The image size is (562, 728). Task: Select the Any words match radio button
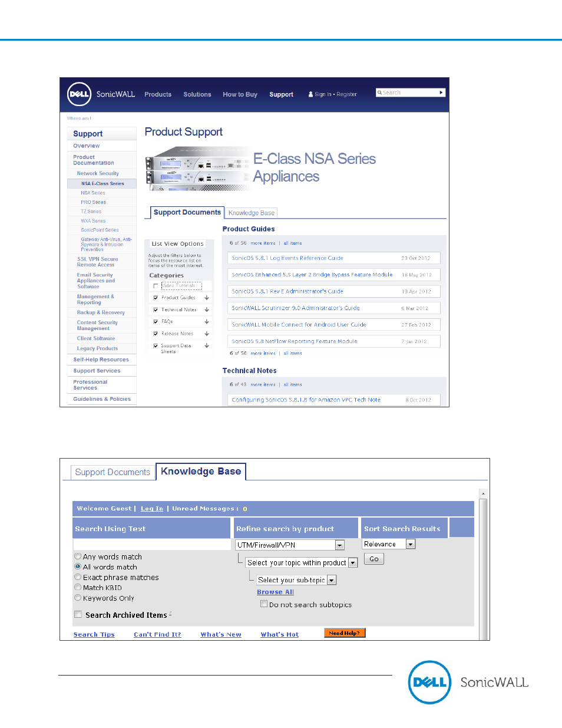[x=78, y=556]
